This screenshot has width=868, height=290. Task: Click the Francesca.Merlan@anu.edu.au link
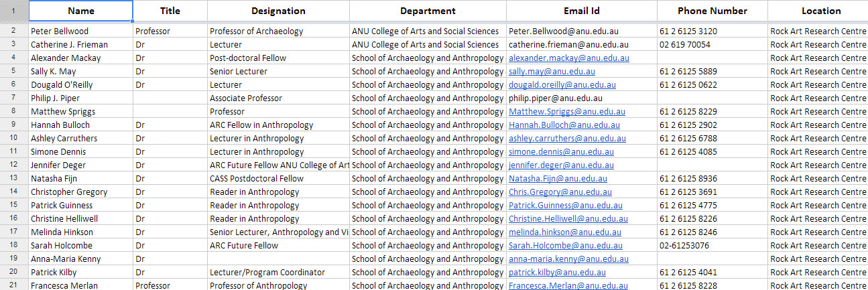pos(568,286)
